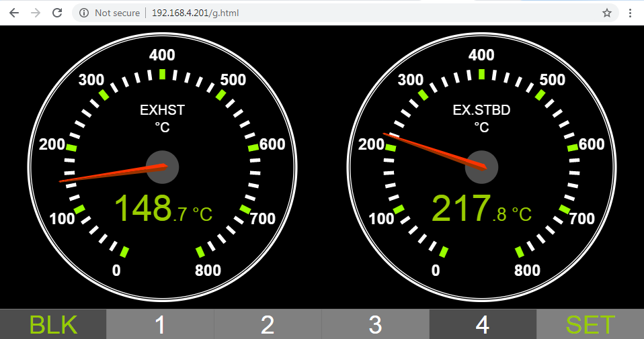The image size is (644, 339).
Task: Click the 300 mark on the EXHST gauge
Action: pos(91,79)
